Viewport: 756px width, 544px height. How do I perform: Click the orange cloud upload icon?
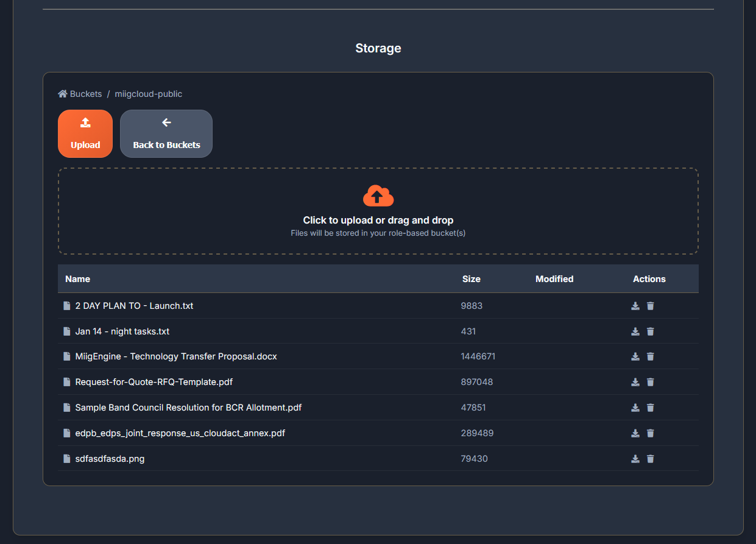(x=378, y=196)
